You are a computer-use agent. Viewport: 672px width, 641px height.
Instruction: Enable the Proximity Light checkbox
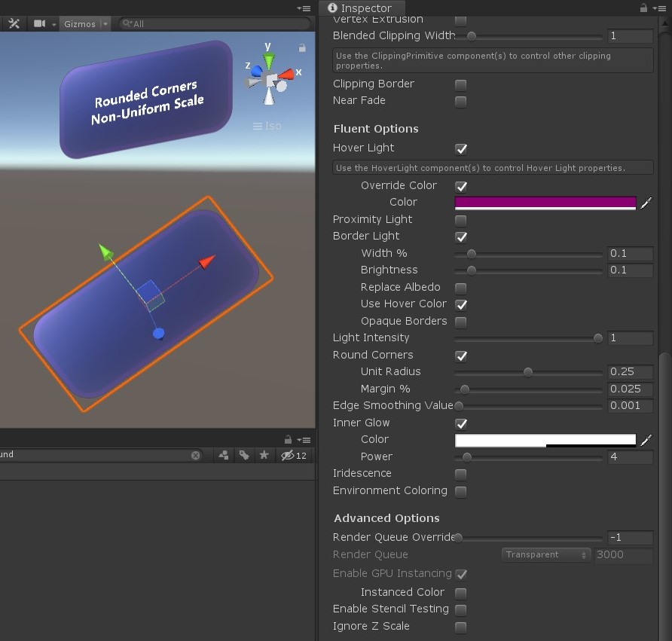(x=461, y=220)
